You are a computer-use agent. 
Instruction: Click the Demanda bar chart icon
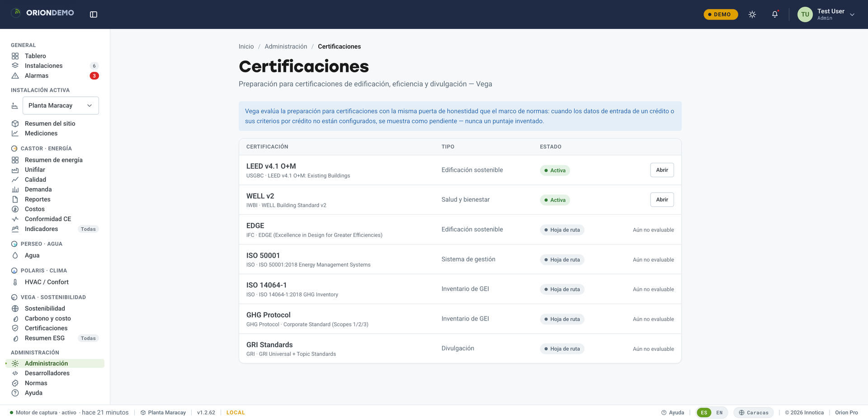click(x=15, y=189)
